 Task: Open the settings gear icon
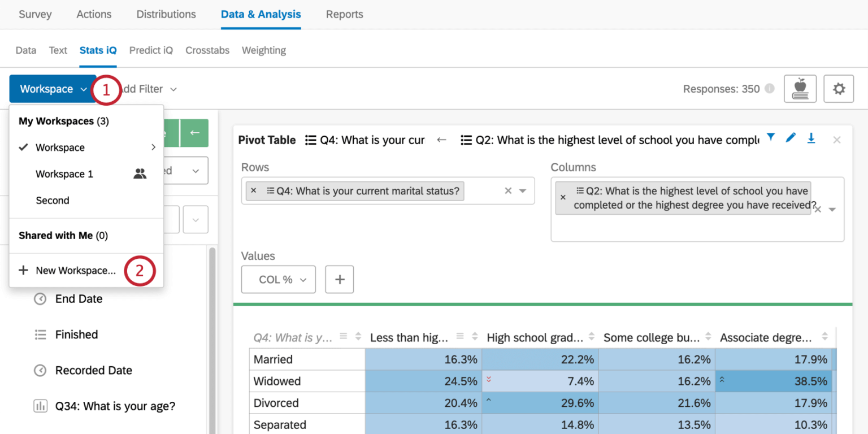[x=839, y=89]
